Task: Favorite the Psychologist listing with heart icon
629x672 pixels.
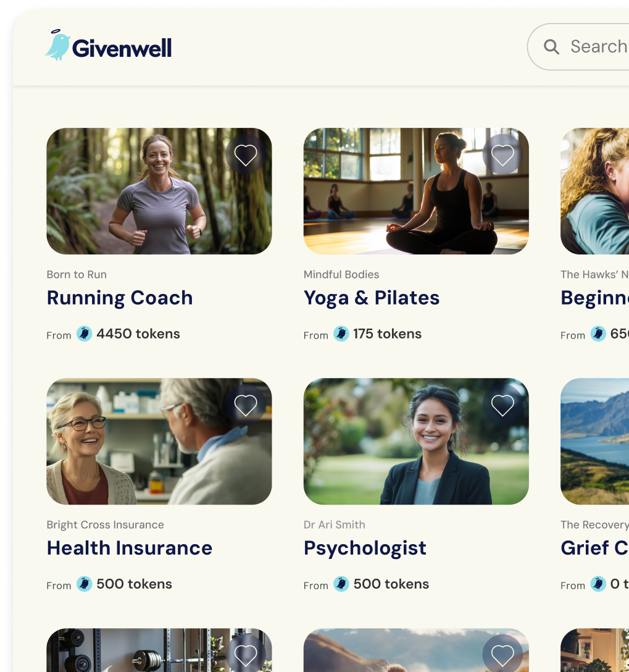Action: click(502, 405)
